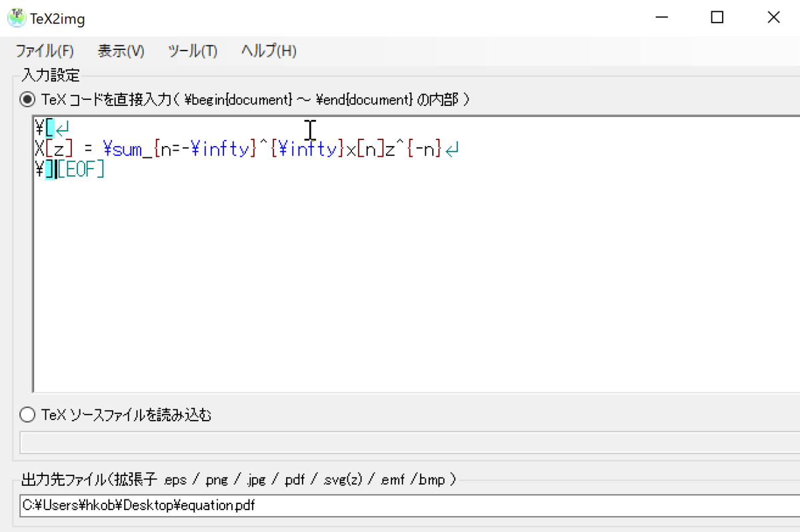The image size is (800, 532).
Task: Click the output file path equation.pdf field
Action: coord(410,505)
